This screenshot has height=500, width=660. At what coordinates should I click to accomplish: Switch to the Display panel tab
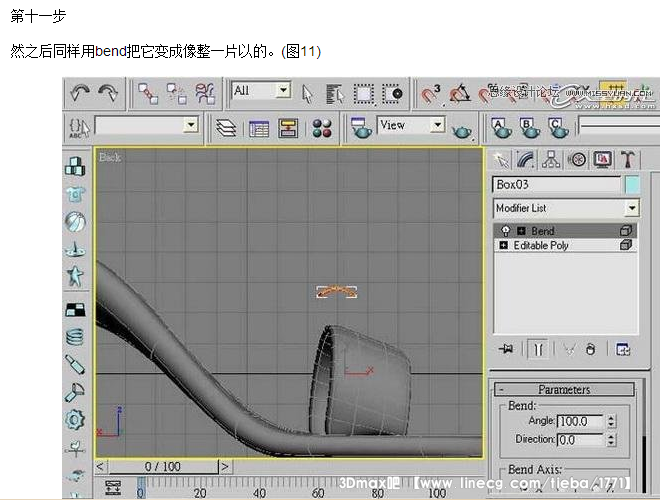tap(602, 160)
